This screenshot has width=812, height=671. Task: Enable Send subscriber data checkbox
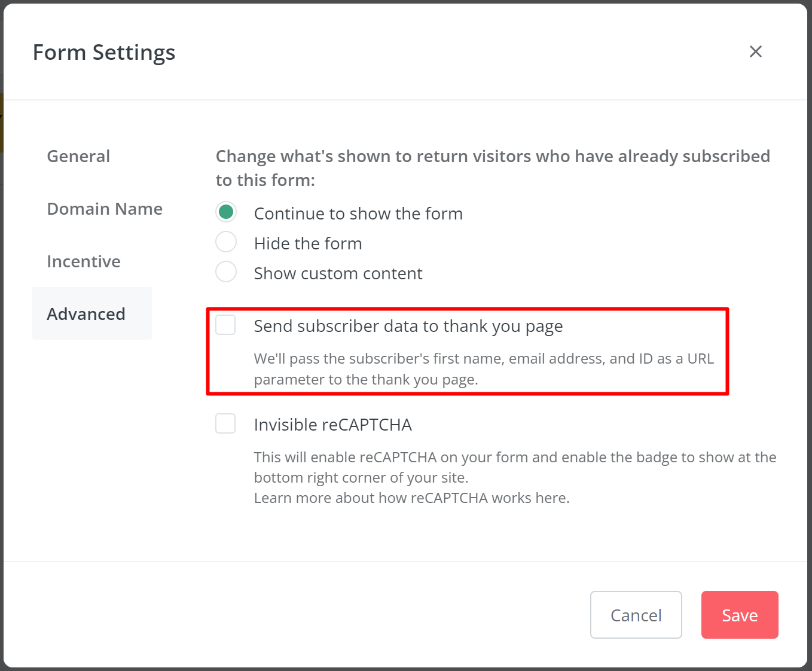pyautogui.click(x=225, y=325)
